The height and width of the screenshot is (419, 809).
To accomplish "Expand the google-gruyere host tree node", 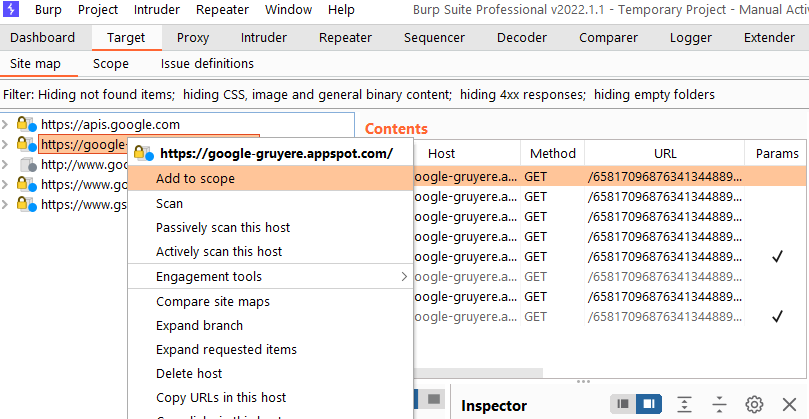I will pyautogui.click(x=7, y=145).
